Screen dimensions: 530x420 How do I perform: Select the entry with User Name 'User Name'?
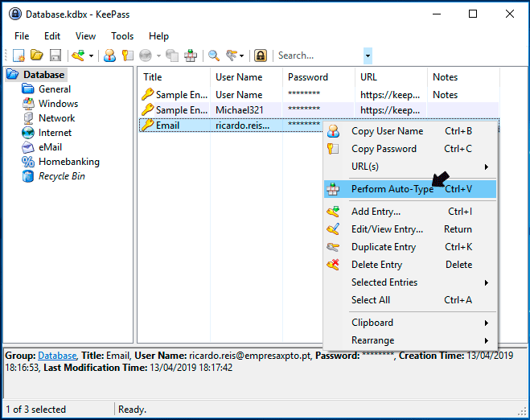click(318, 95)
